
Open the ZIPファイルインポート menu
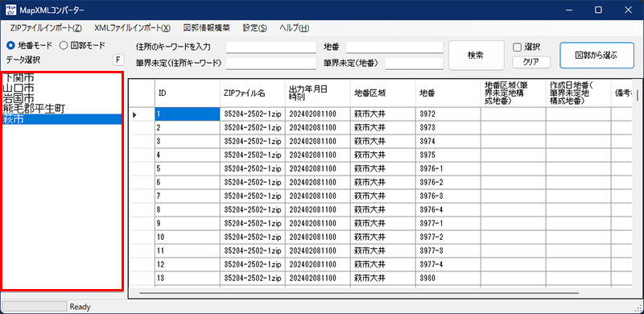pyautogui.click(x=46, y=28)
